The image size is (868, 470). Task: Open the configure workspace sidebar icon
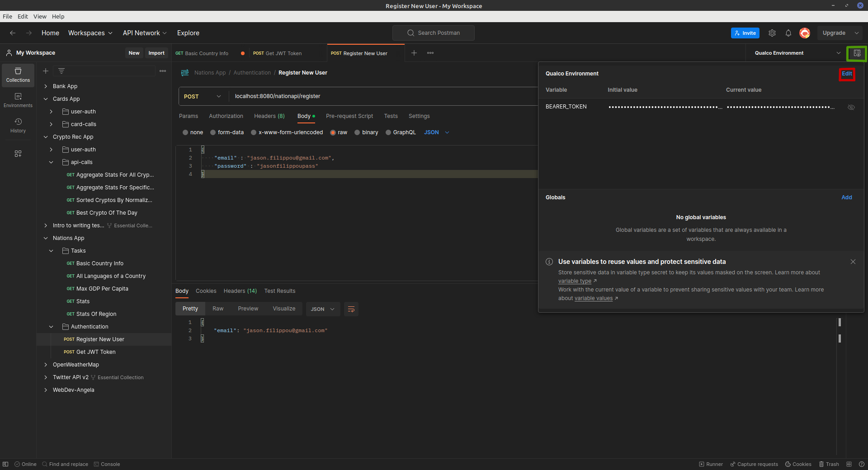point(18,154)
